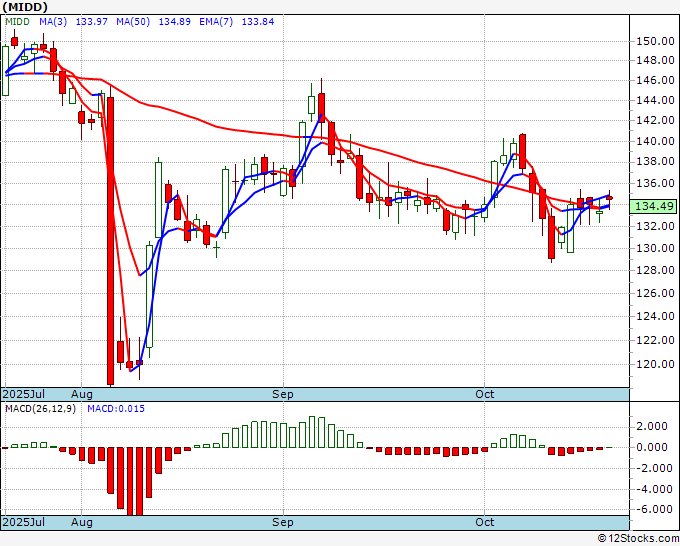Image resolution: width=680 pixels, height=546 pixels.
Task: Click the Sep marker on price timeline
Action: point(283,394)
